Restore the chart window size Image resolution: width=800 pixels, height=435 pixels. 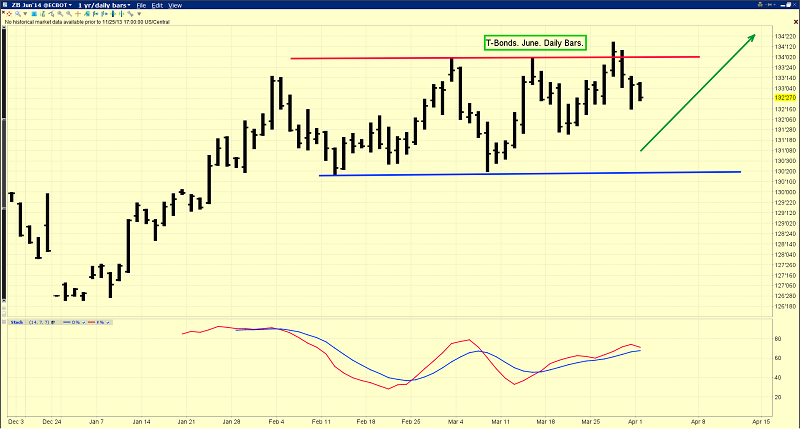[x=788, y=5]
